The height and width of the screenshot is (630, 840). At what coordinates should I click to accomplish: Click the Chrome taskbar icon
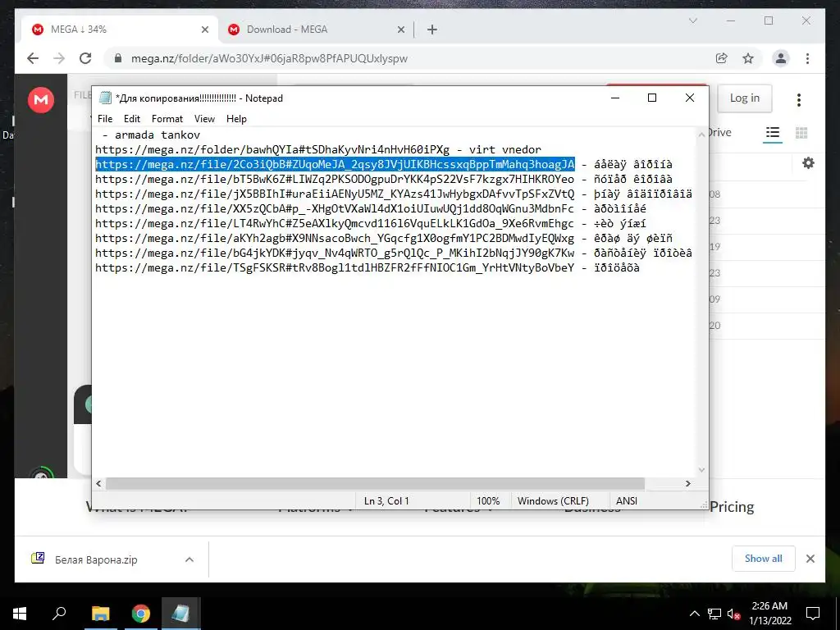[141, 614]
